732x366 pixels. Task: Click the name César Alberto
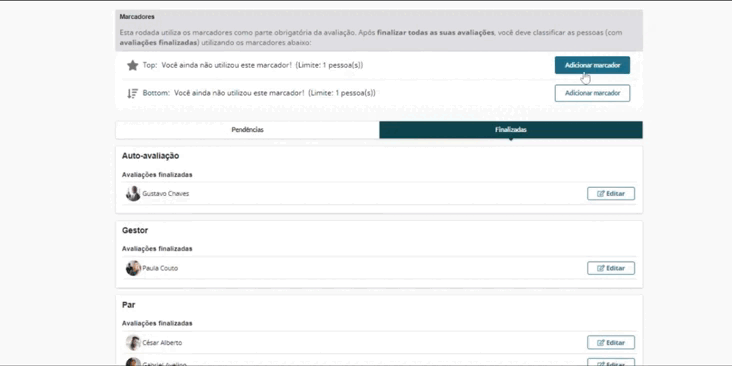point(162,343)
